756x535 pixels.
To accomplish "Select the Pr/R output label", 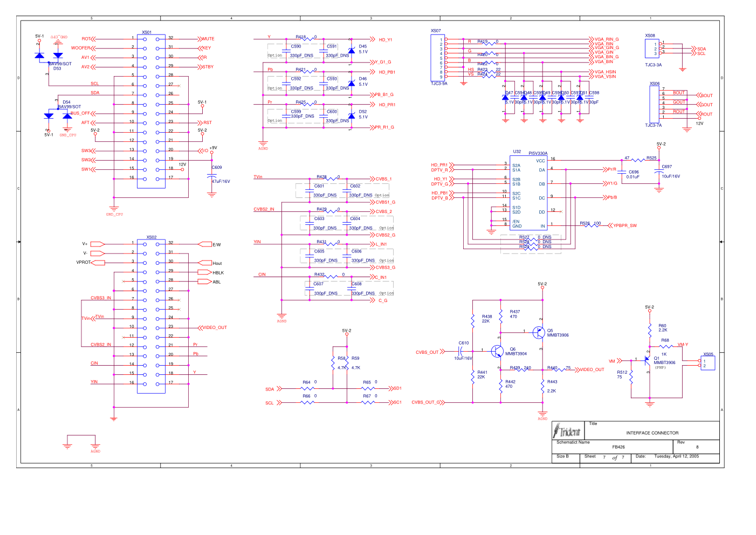I will click(x=612, y=169).
